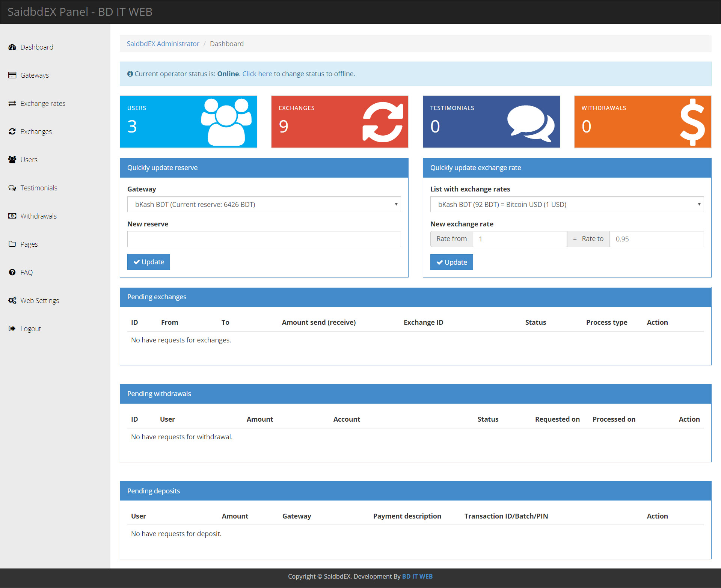Open the Gateway reserve dropdown
Viewport: 721px width, 588px height.
coord(264,204)
